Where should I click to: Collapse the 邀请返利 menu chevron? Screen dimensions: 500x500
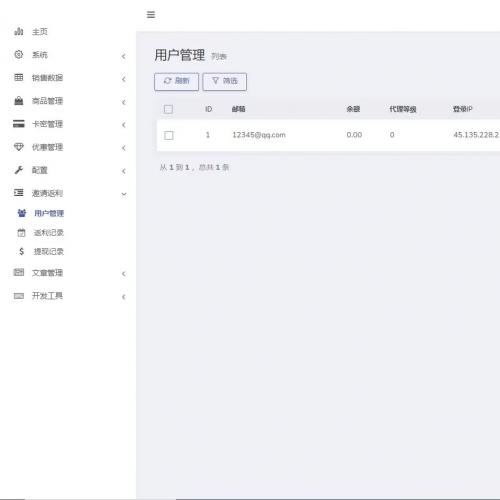(x=124, y=194)
